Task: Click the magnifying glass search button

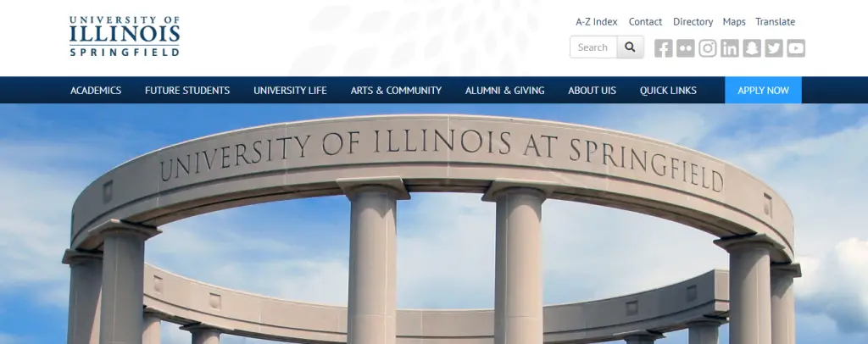Action: 630,47
